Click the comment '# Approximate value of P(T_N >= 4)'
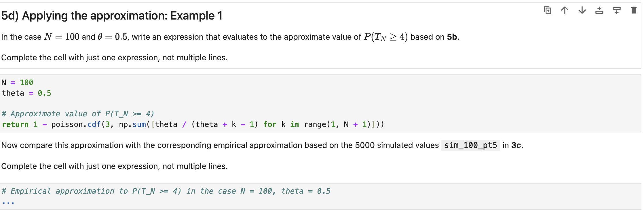Screen dimensions: 644x210 tap(78, 113)
